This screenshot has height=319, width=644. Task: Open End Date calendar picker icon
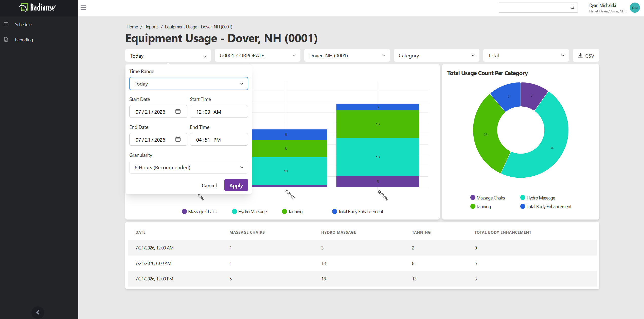click(x=178, y=139)
